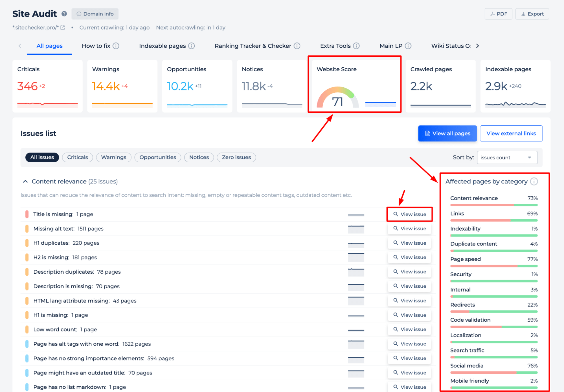
Task: View issue for alt tags with one word
Action: (x=409, y=344)
